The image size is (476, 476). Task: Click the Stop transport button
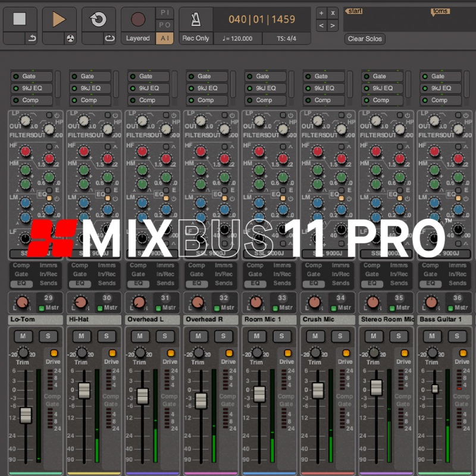[20, 19]
